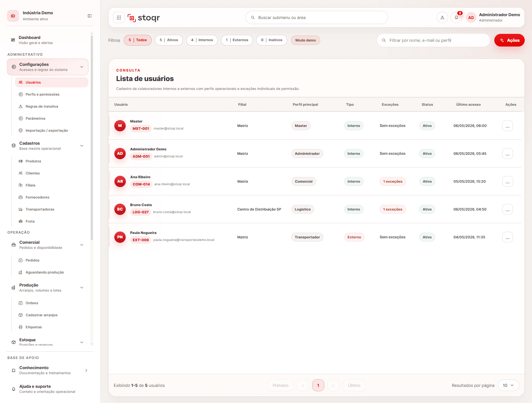Open actions menu for Administrador Demo row
The image size is (532, 403).
pos(508,154)
